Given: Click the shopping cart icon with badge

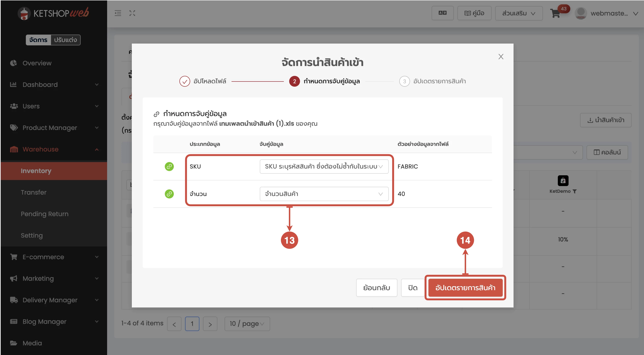Looking at the screenshot, I should click(x=555, y=13).
